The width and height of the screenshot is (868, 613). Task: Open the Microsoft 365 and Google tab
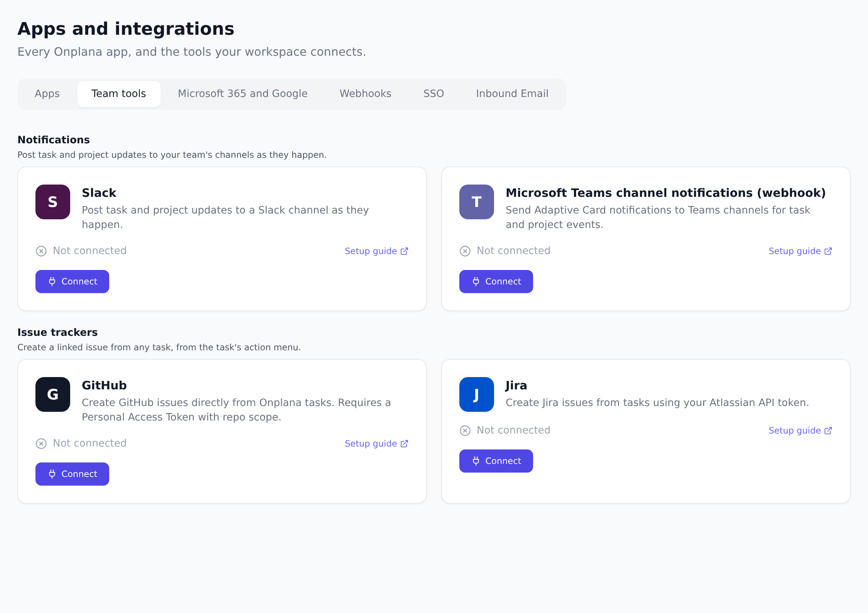(x=243, y=94)
